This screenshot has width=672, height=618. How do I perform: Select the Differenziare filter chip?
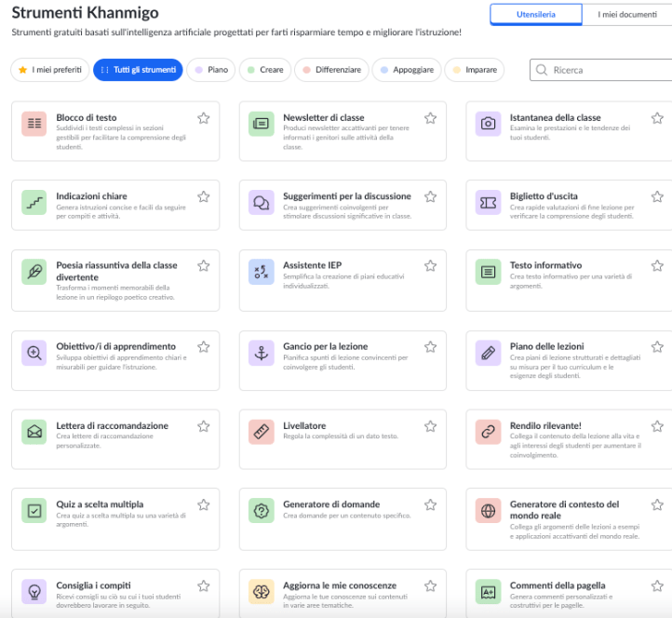click(x=330, y=70)
